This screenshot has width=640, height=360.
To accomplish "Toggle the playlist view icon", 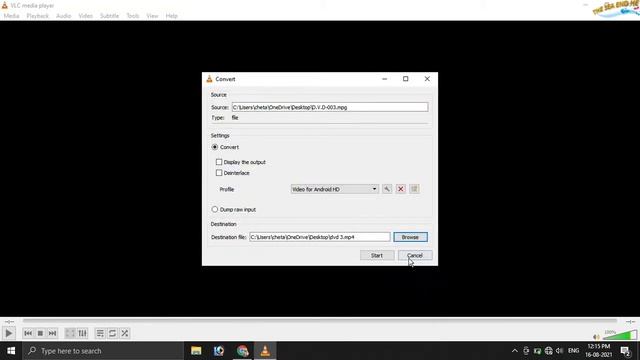I will [x=100, y=333].
